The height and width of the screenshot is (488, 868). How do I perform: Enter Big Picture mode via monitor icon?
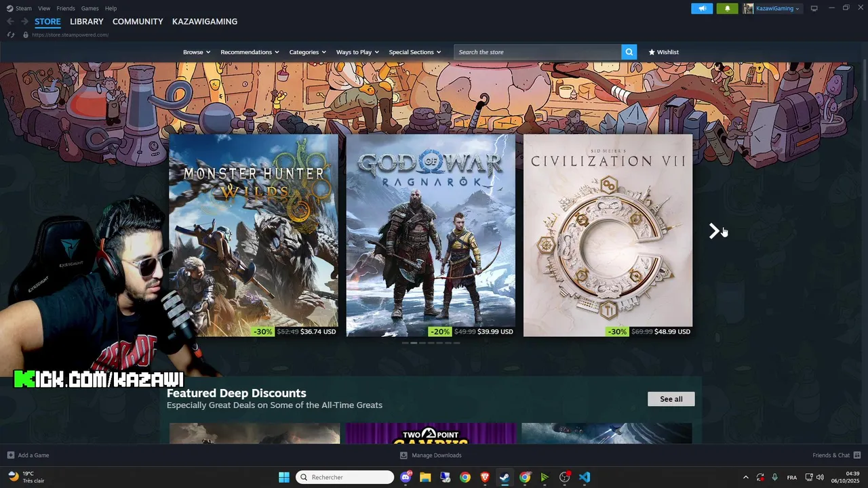[814, 8]
